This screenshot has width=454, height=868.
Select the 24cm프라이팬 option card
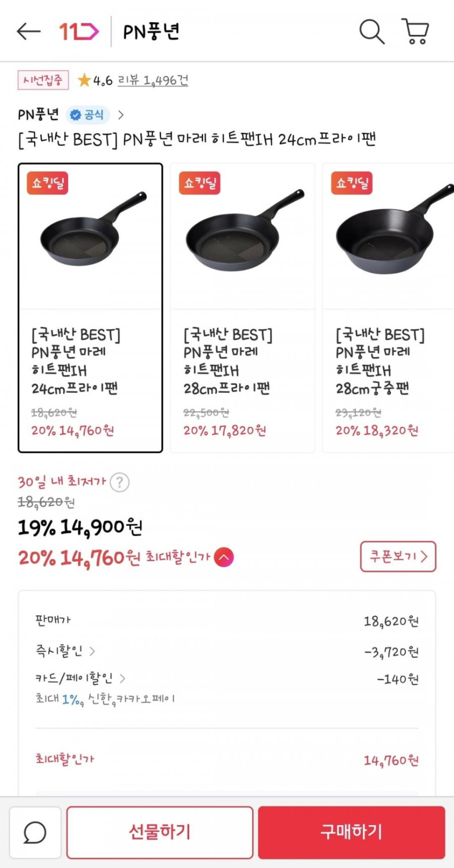90,307
